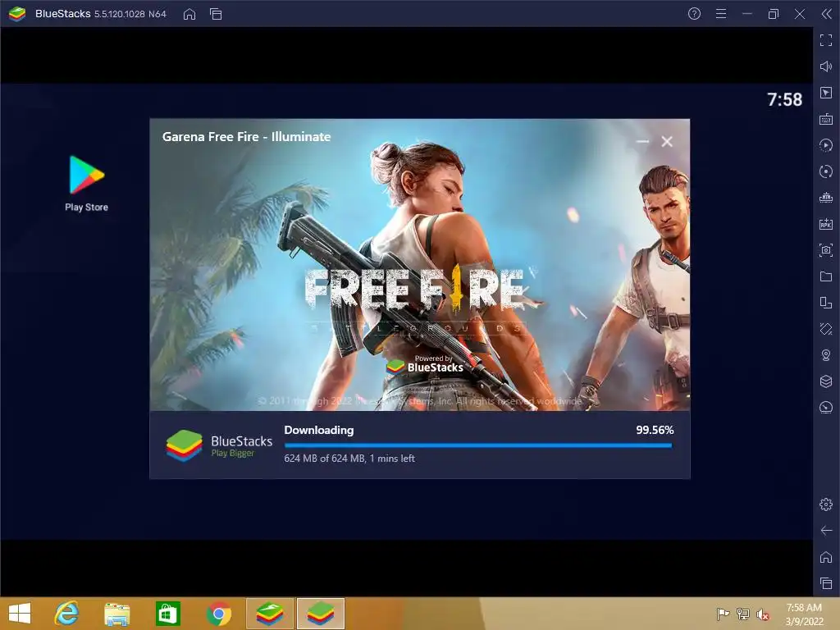Open BlueStacks settings gear icon
Screen dimensions: 840x630
click(826, 504)
